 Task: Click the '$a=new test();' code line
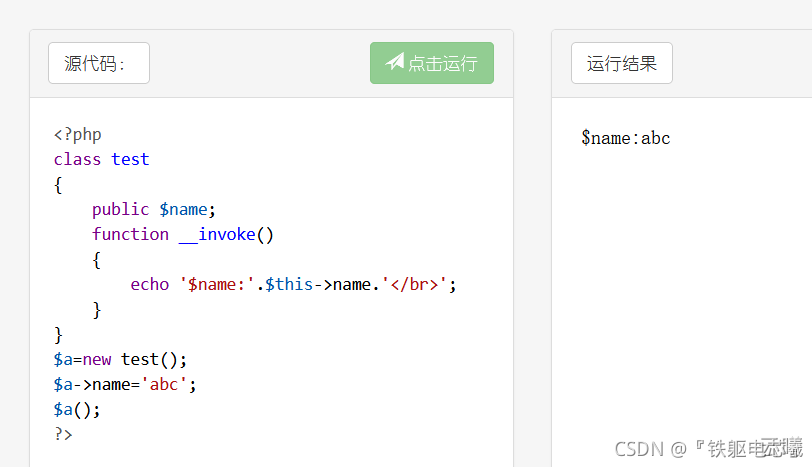tap(120, 360)
